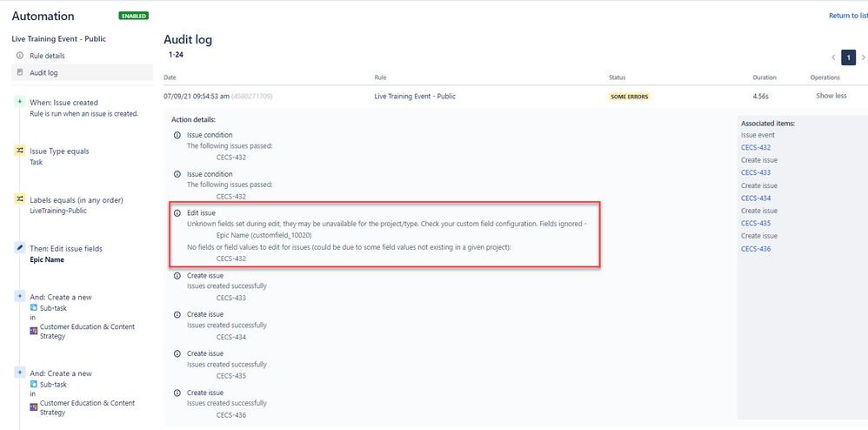Image resolution: width=868 pixels, height=430 pixels.
Task: Click the Status column header
Action: click(618, 77)
